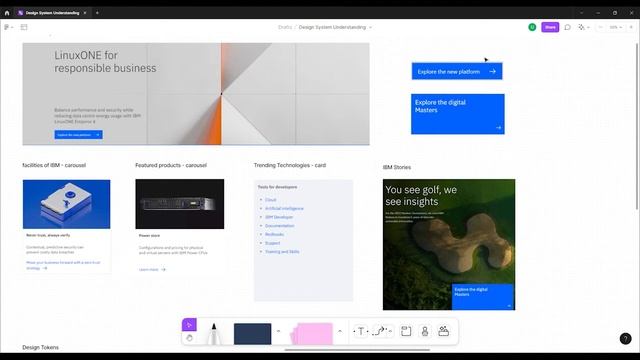Click the Drafts breadcrumb
The image size is (640, 360).
tap(285, 27)
